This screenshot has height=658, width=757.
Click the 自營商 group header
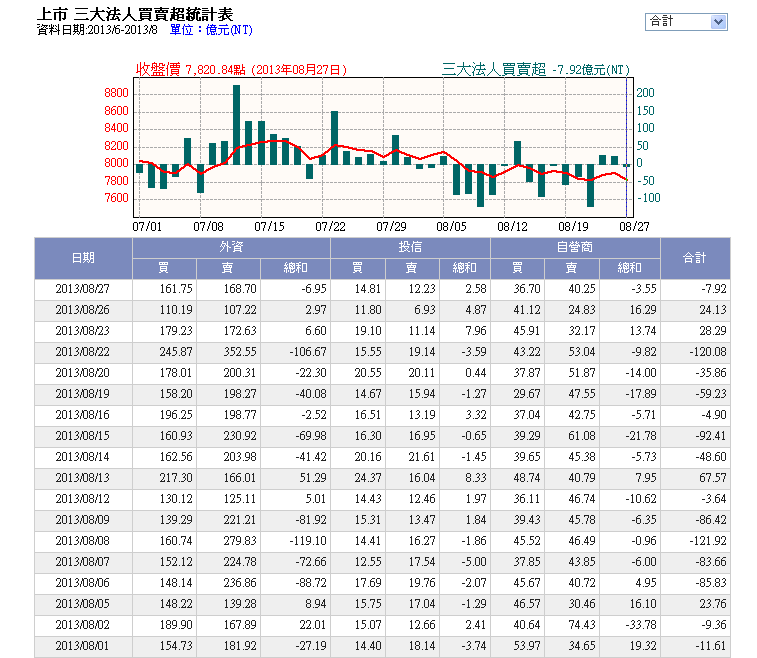(x=575, y=247)
